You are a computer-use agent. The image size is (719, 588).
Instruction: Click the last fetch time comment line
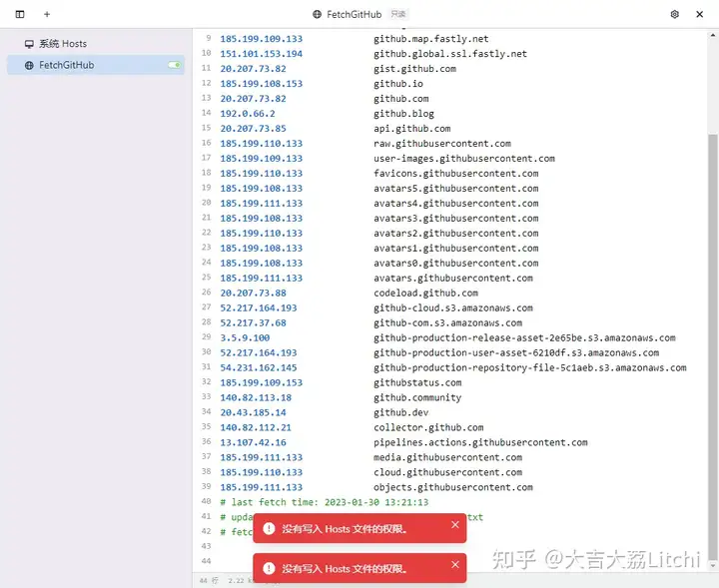(x=325, y=502)
